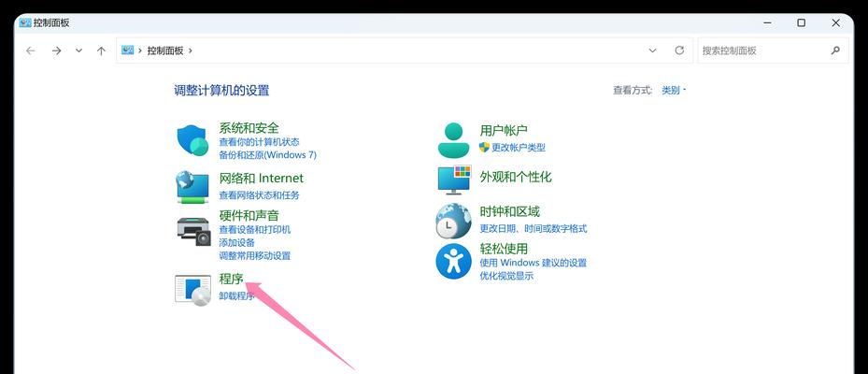Open the 程序 category link

tap(232, 279)
